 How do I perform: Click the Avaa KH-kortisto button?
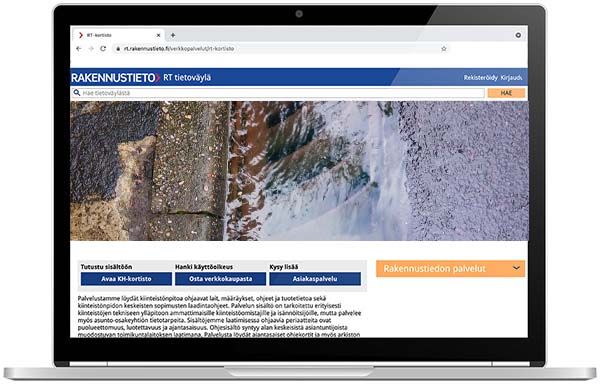(126, 279)
